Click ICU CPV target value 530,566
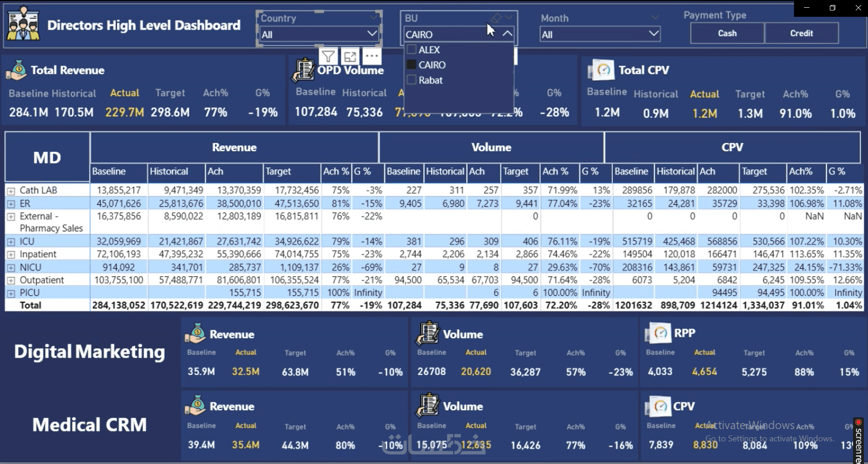The image size is (868, 464). click(767, 242)
